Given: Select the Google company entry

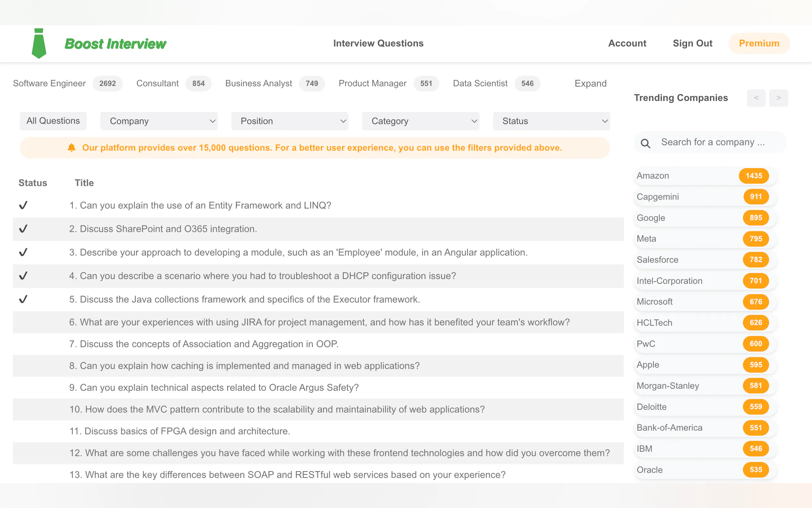Looking at the screenshot, I should (651, 218).
